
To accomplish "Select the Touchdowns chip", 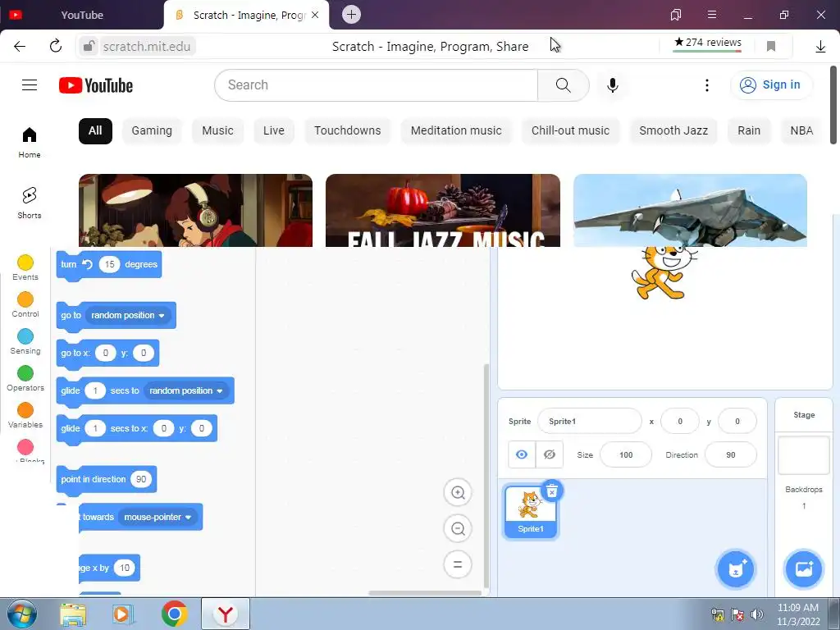I will (x=347, y=130).
